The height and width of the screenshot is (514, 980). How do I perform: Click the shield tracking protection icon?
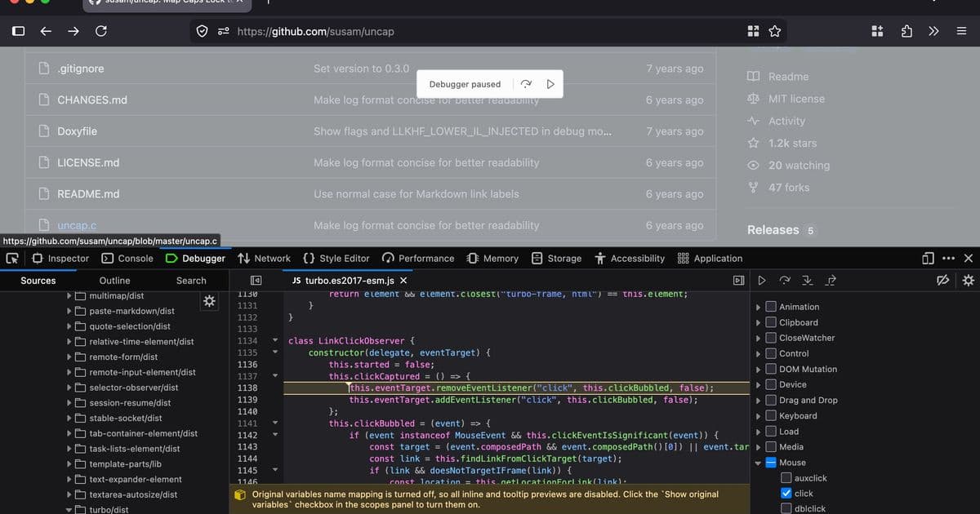pyautogui.click(x=201, y=32)
